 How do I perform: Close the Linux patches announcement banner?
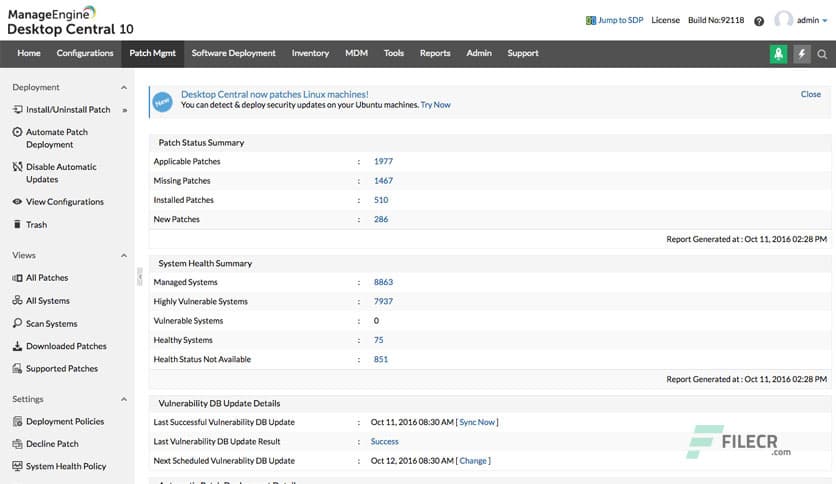810,94
